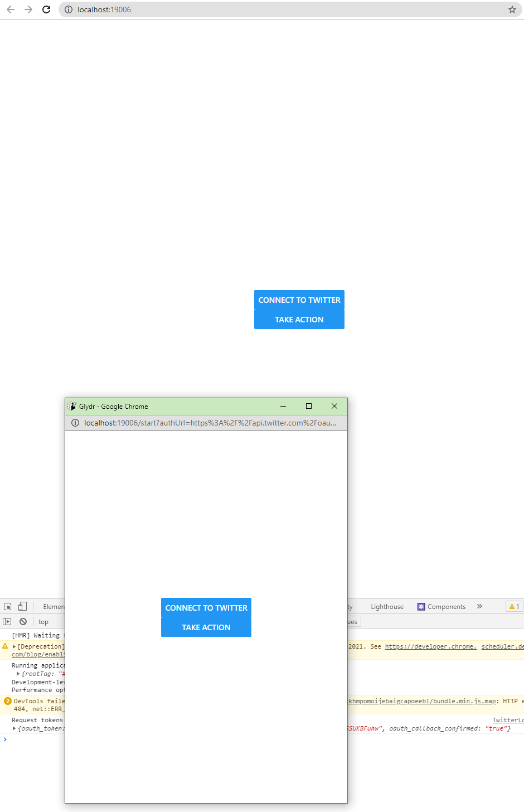Viewport: 524px width, 812px height.
Task: Toggle DevTools device toolbar
Action: [x=22, y=607]
